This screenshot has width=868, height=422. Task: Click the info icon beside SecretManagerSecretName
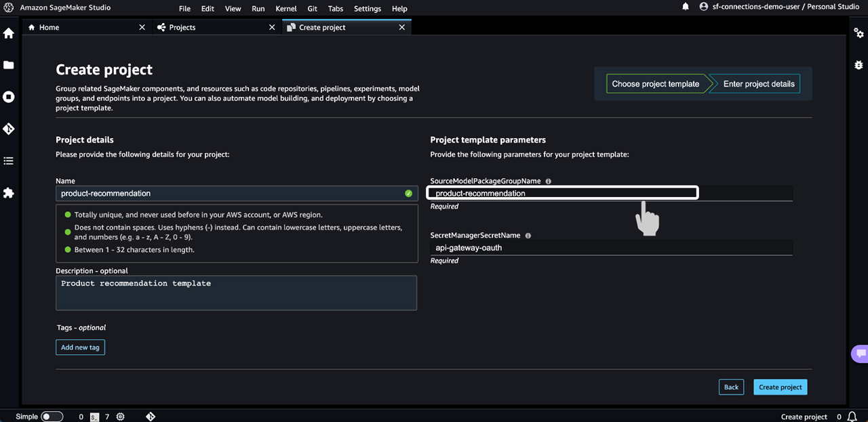click(528, 236)
